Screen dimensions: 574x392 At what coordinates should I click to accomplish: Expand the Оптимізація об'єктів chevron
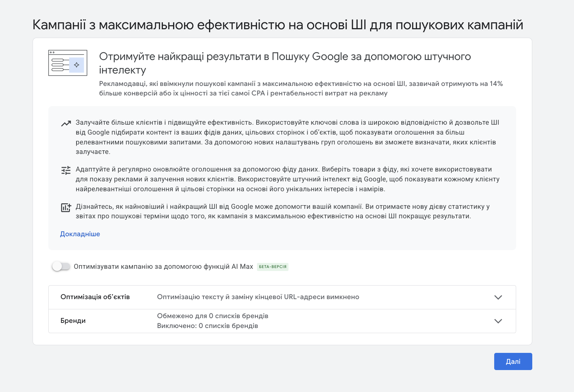pos(498,297)
